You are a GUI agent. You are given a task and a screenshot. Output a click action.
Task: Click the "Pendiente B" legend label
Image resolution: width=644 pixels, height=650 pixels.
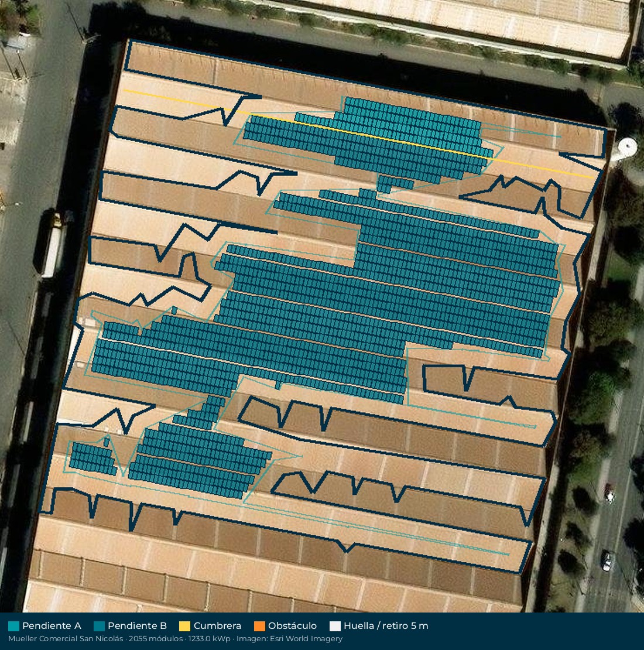click(137, 626)
